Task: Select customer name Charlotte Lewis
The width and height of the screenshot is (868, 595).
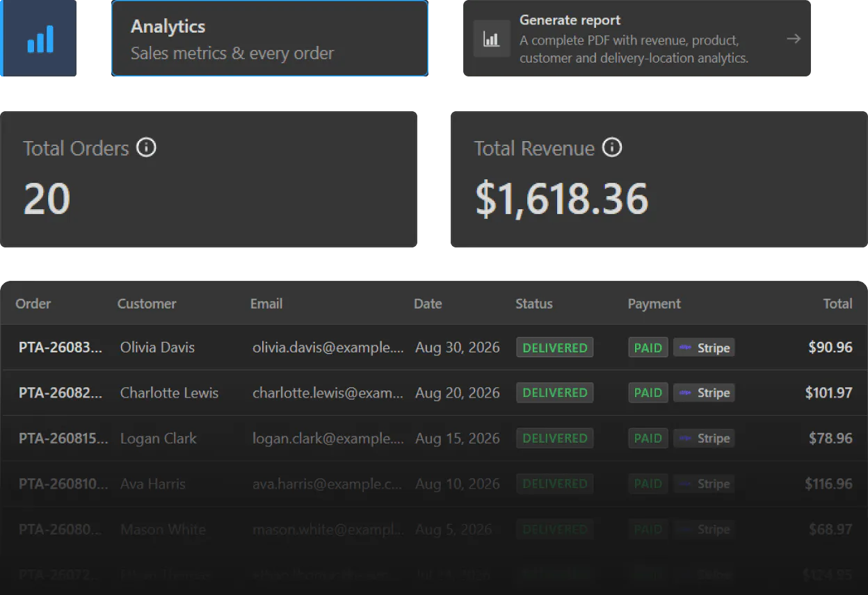Action: click(169, 393)
